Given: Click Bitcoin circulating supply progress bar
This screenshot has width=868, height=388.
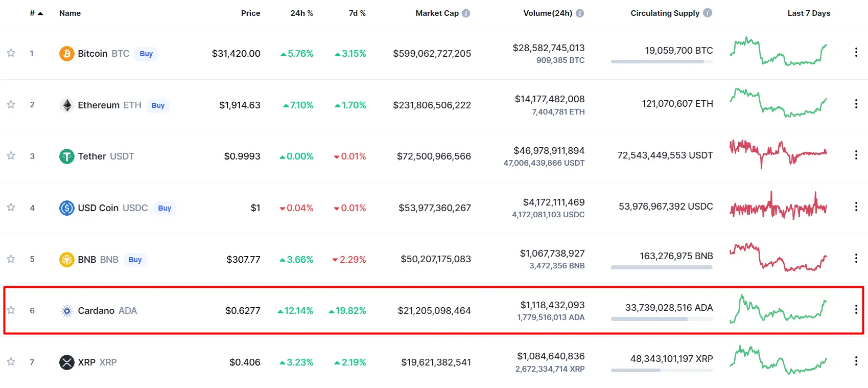Looking at the screenshot, I should pyautogui.click(x=662, y=62).
